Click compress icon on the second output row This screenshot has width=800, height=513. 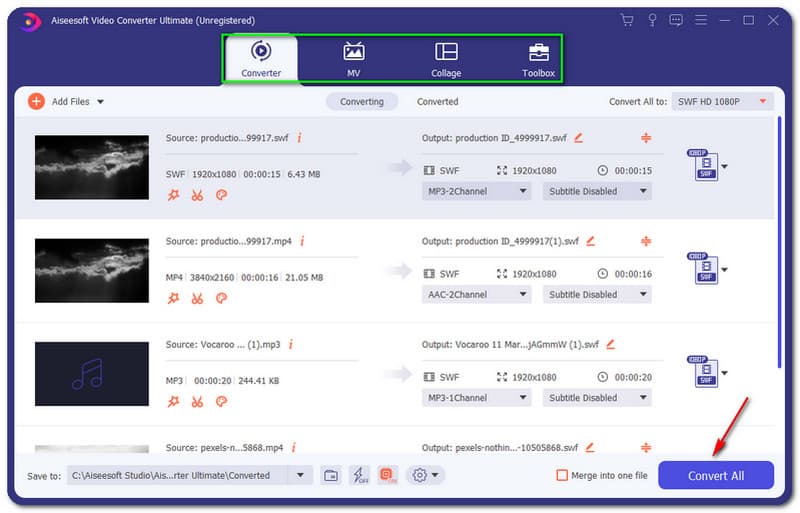click(646, 241)
